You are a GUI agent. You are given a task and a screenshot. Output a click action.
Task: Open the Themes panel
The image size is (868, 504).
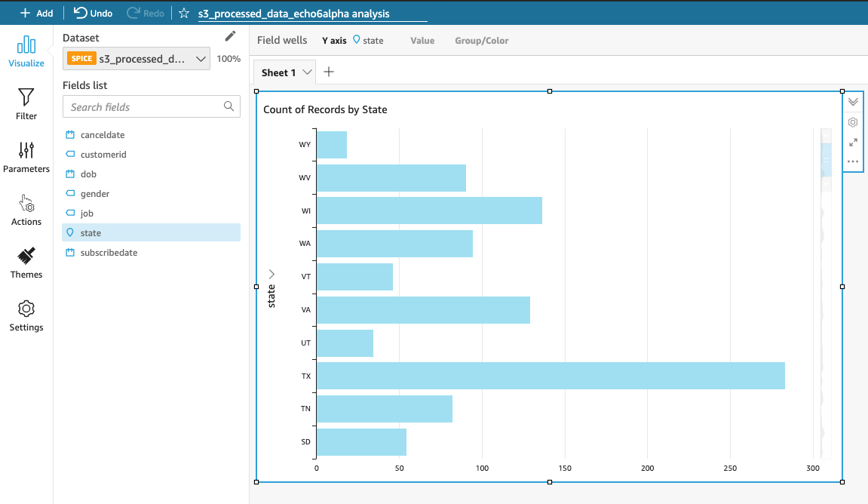click(x=26, y=263)
